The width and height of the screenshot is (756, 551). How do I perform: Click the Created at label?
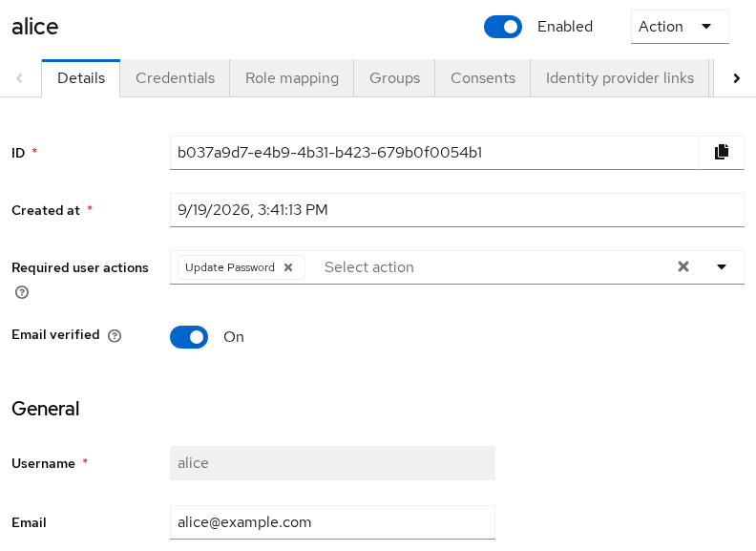(46, 210)
